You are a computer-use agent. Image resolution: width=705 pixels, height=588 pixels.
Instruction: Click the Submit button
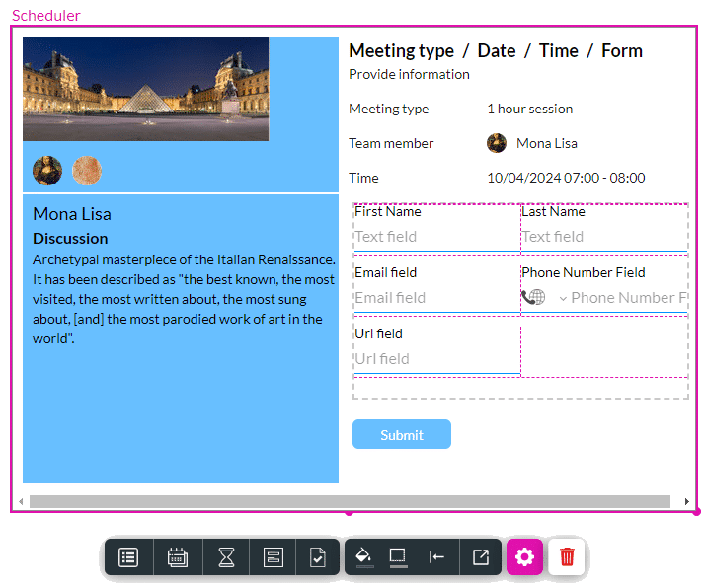pyautogui.click(x=402, y=435)
